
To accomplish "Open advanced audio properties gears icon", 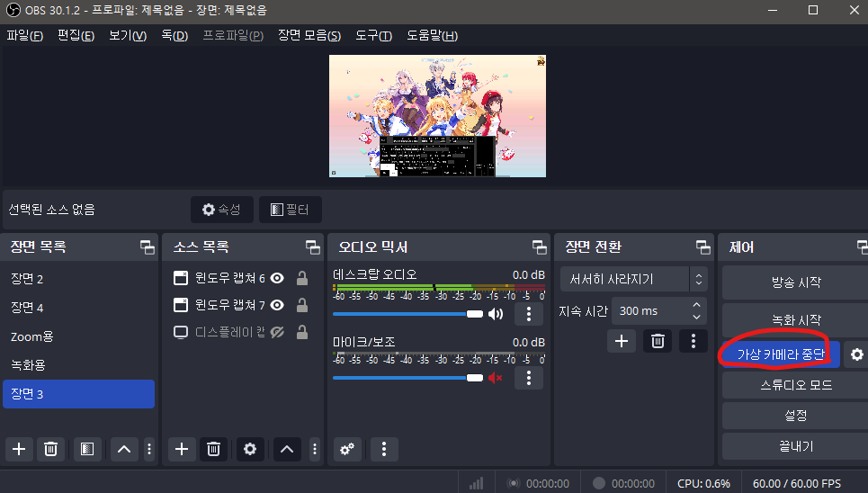I will tap(347, 449).
